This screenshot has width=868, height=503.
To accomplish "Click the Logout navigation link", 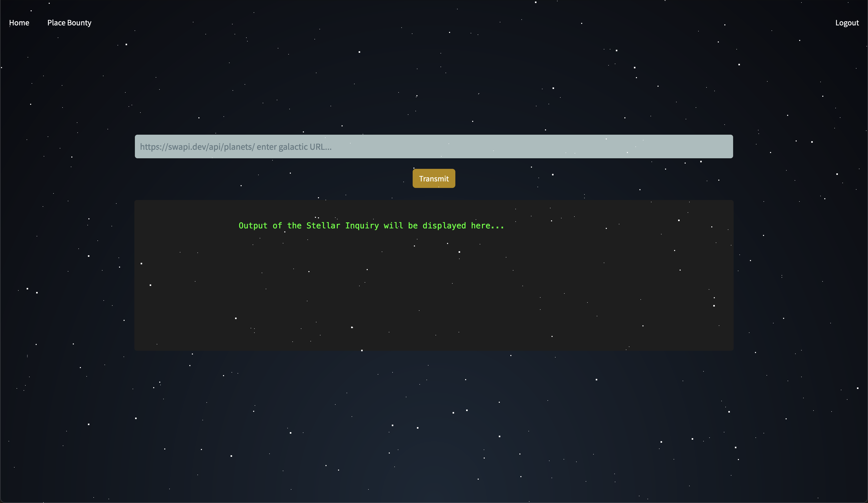I will pyautogui.click(x=847, y=23).
